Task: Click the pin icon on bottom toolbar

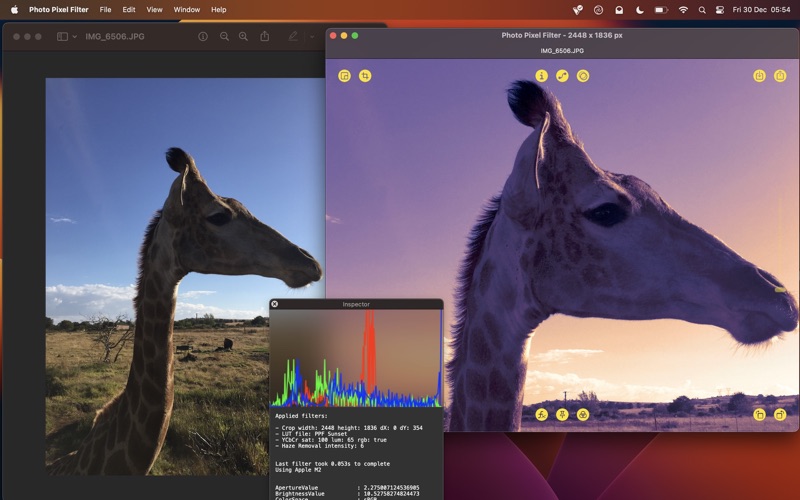Action: point(562,414)
